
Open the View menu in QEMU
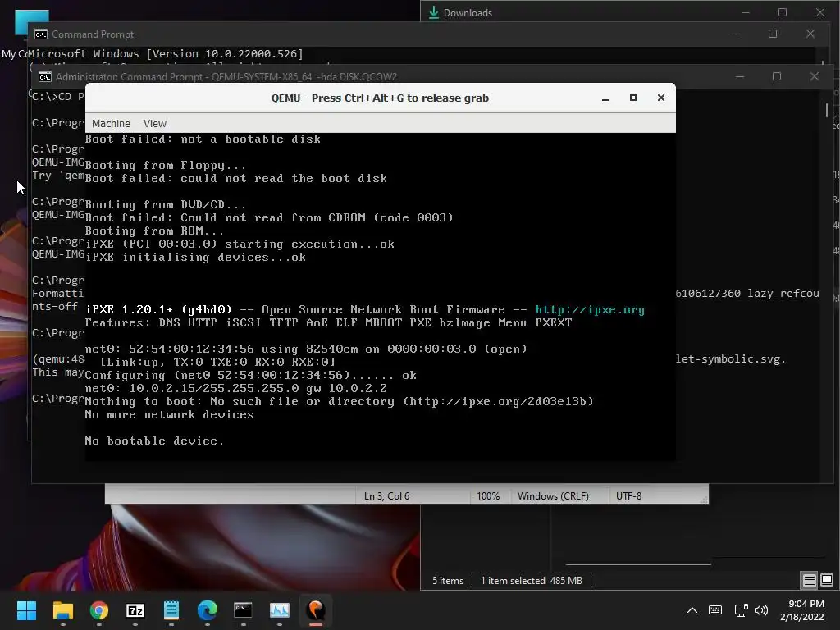pos(155,123)
